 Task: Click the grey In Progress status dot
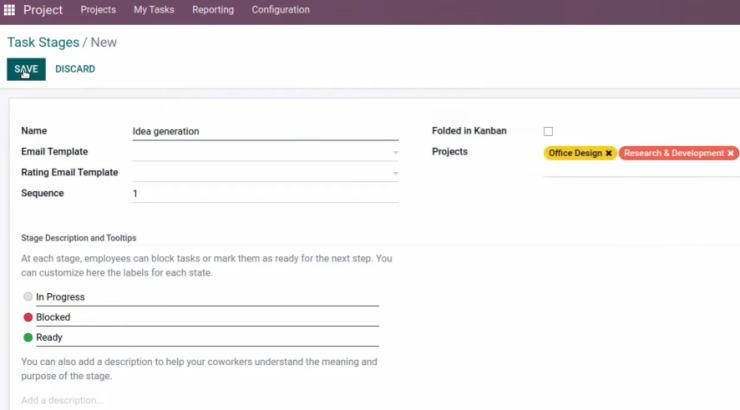[x=28, y=296]
